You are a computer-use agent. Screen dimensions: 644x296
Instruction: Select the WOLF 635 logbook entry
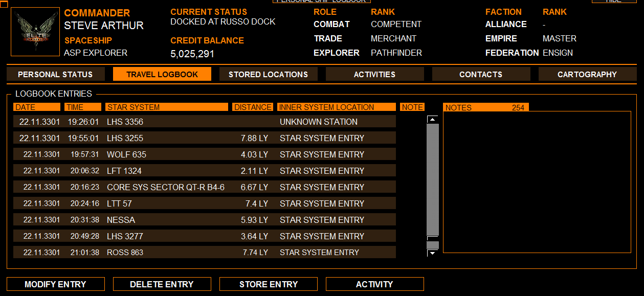pyautogui.click(x=205, y=154)
